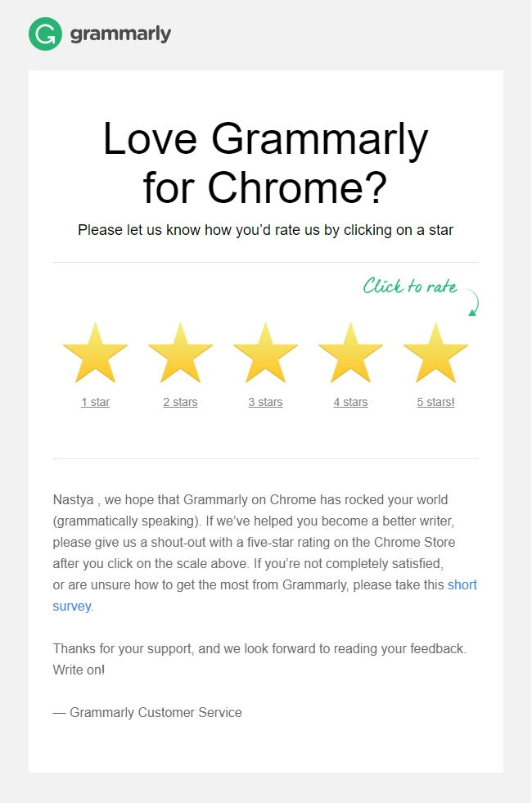
Task: Click the rightmost star above '5 stars!'
Action: (x=435, y=354)
